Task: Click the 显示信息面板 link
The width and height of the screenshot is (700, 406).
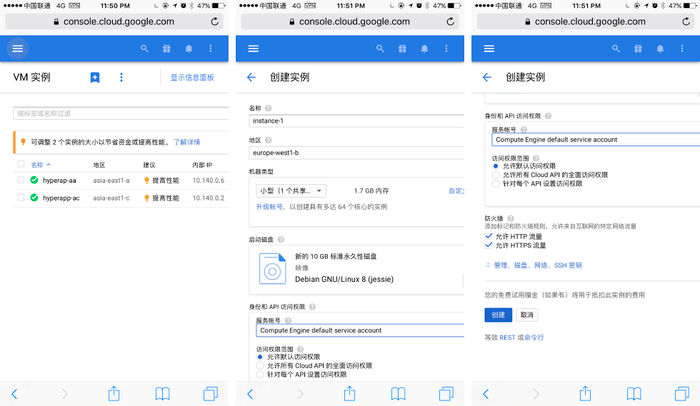Action: 192,77
